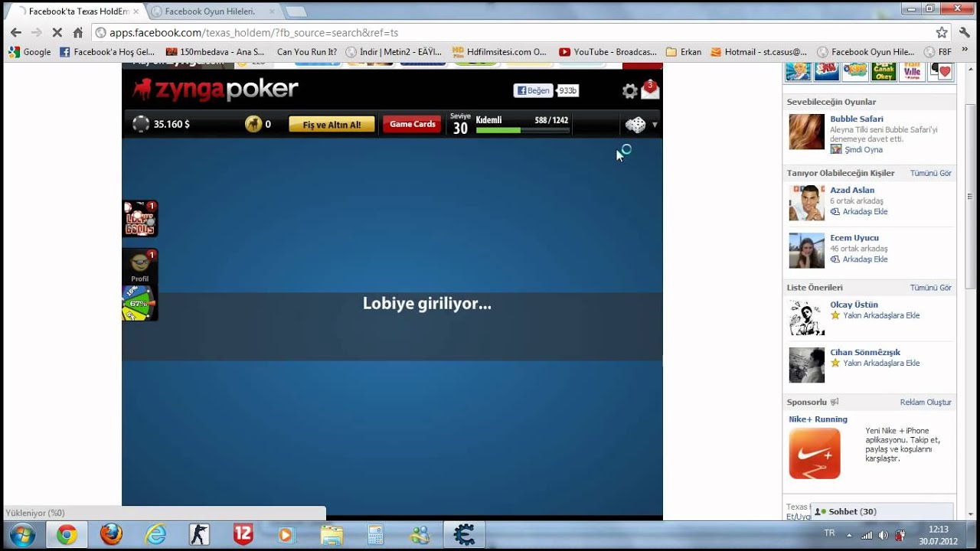The width and height of the screenshot is (980, 551).
Task: Open Azad Aslan's profile link
Action: click(x=852, y=190)
